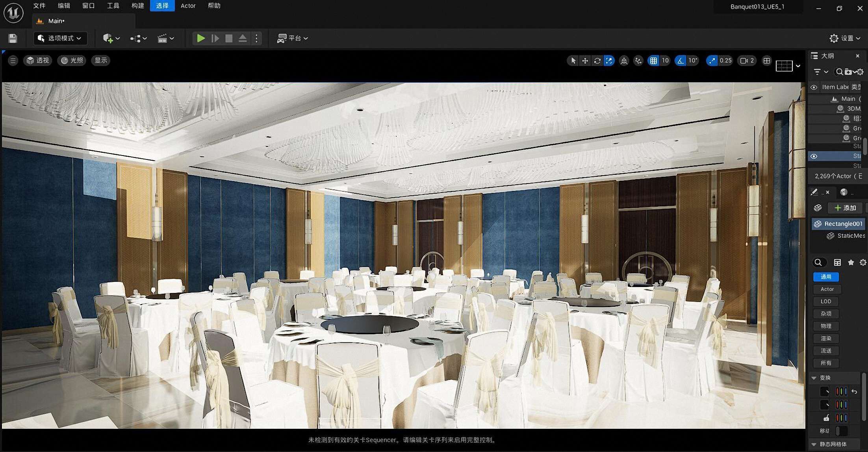This screenshot has height=452, width=868.
Task: Toggle world/local coordinate space icon
Action: (624, 61)
